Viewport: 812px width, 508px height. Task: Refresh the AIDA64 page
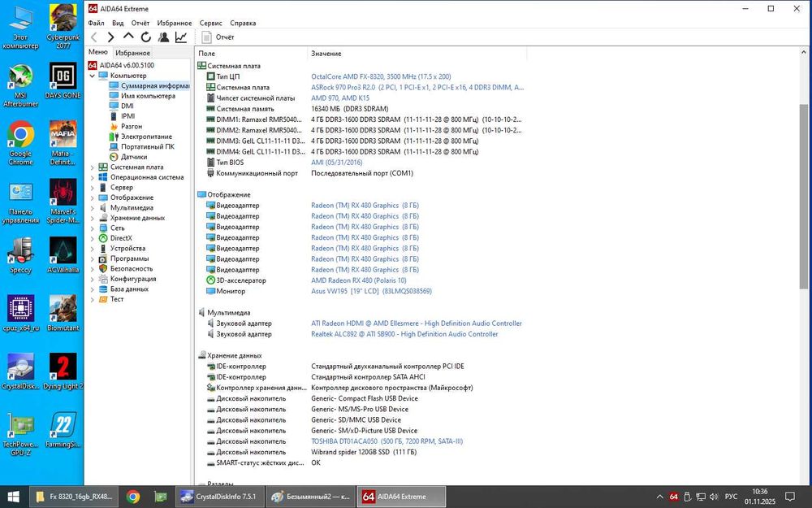click(146, 37)
